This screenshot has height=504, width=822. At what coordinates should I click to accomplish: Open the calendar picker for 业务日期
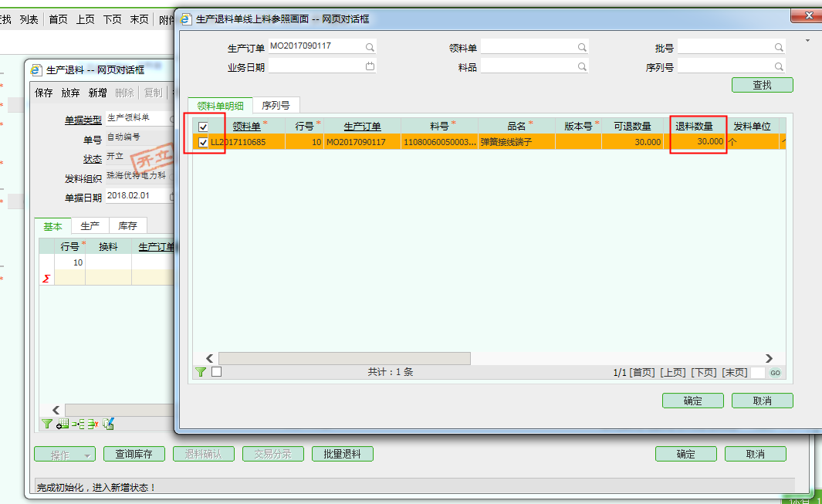(x=370, y=66)
